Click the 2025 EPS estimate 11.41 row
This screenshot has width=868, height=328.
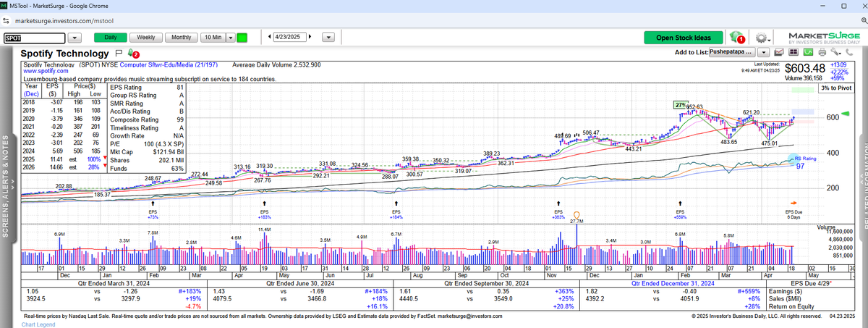coord(64,159)
